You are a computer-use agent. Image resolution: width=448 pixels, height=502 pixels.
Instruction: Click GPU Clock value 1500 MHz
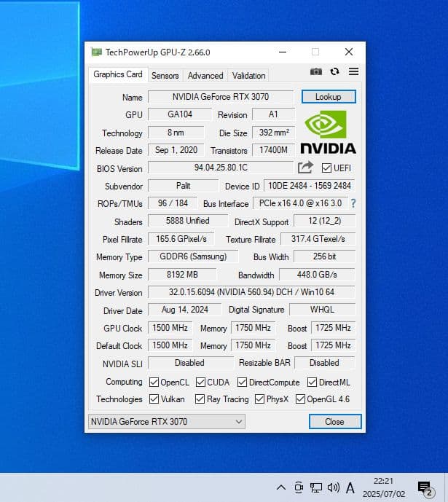(x=170, y=328)
